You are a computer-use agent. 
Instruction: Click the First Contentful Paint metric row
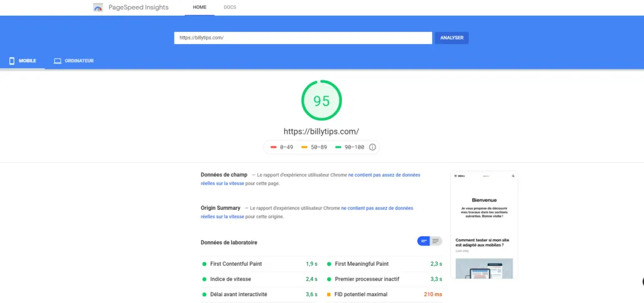(x=260, y=264)
